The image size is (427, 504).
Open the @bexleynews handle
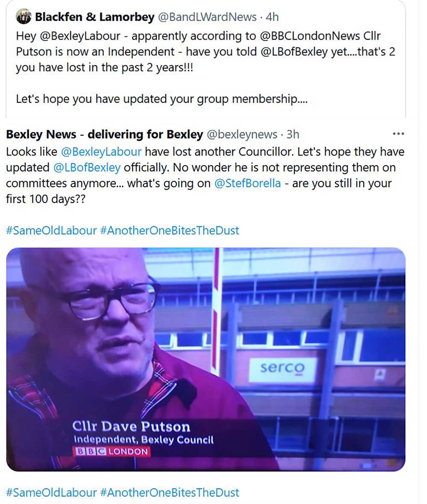(x=242, y=134)
